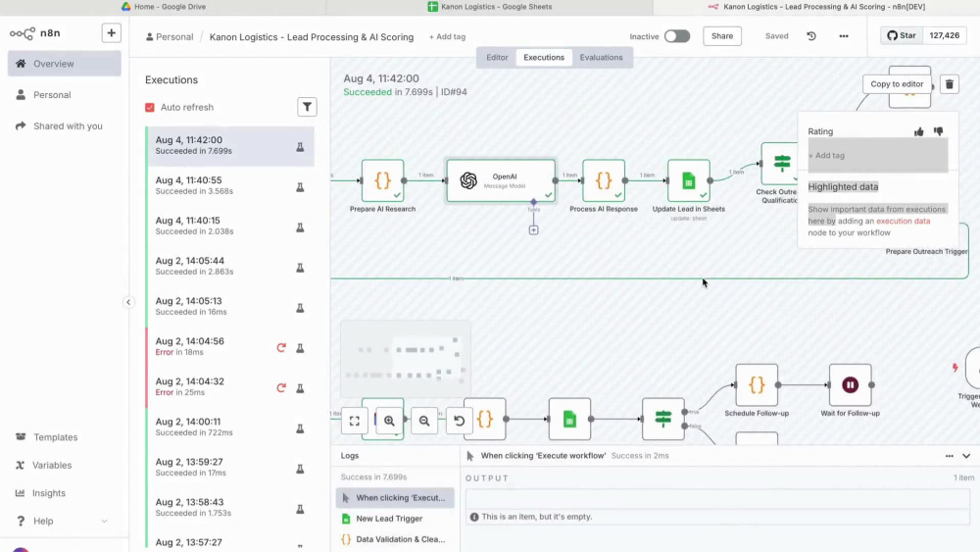
Task: Select execution Aug 2, 14:05:44
Action: (230, 266)
